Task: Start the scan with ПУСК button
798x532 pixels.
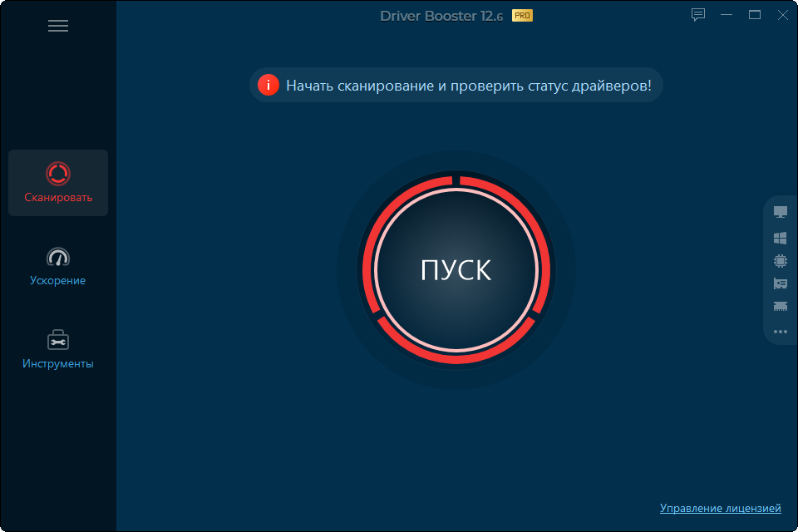Action: [x=456, y=270]
